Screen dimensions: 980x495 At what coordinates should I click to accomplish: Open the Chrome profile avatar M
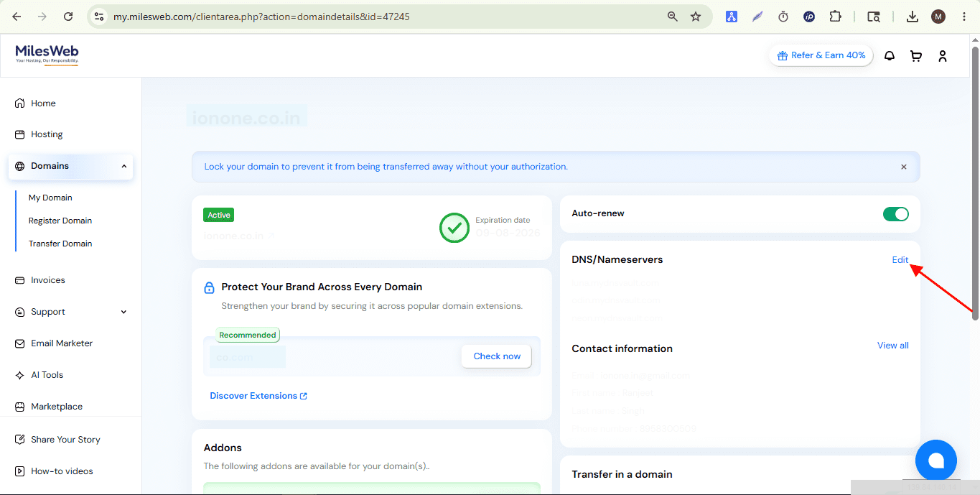click(938, 17)
